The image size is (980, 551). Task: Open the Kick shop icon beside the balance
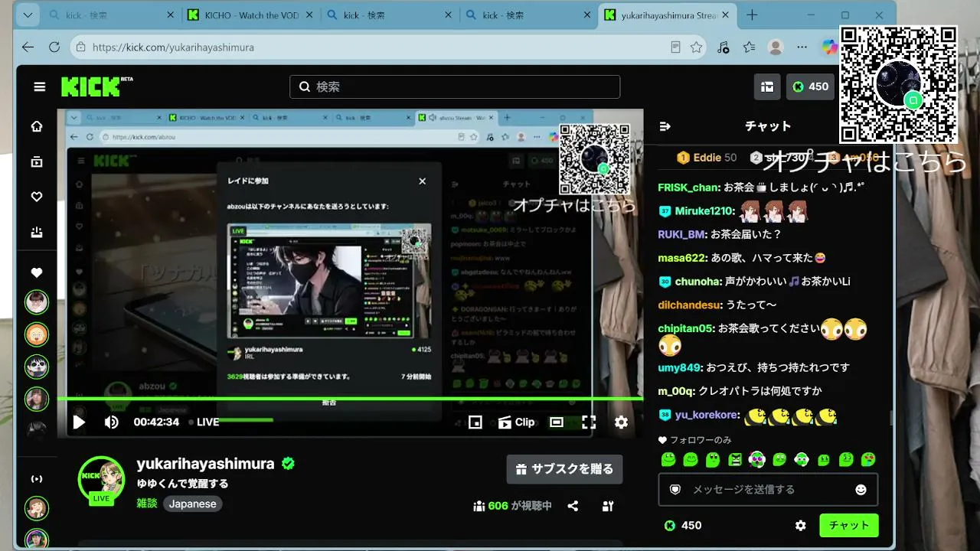coord(767,86)
